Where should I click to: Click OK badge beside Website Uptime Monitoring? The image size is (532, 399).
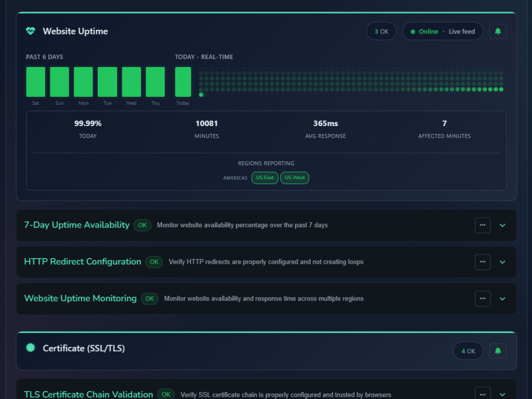click(149, 298)
